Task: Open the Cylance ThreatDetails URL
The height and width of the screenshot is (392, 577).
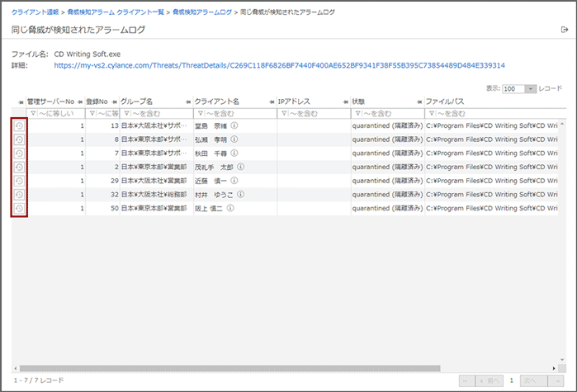Action: click(x=279, y=65)
